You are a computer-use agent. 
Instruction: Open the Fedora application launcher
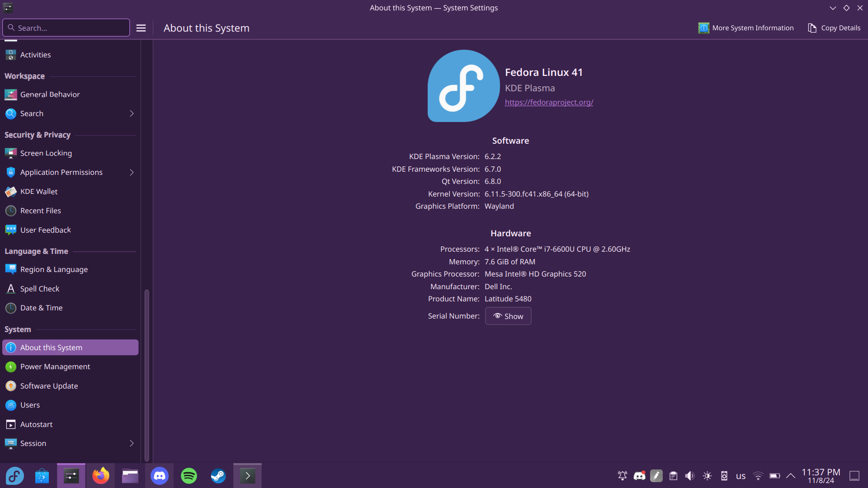[14, 476]
